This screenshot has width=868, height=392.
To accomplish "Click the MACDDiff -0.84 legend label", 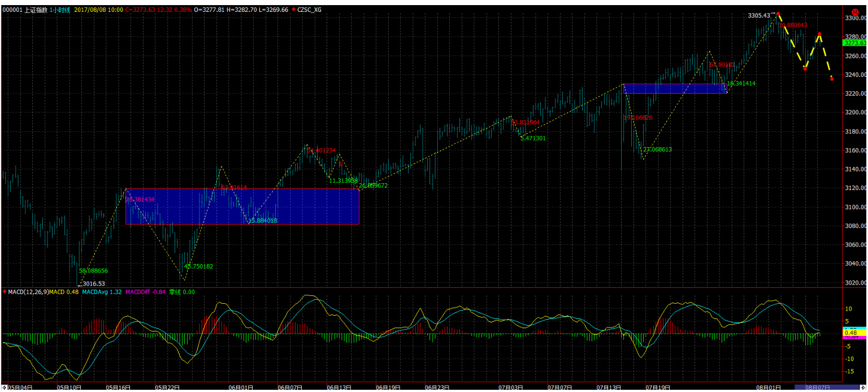I will (x=145, y=292).
